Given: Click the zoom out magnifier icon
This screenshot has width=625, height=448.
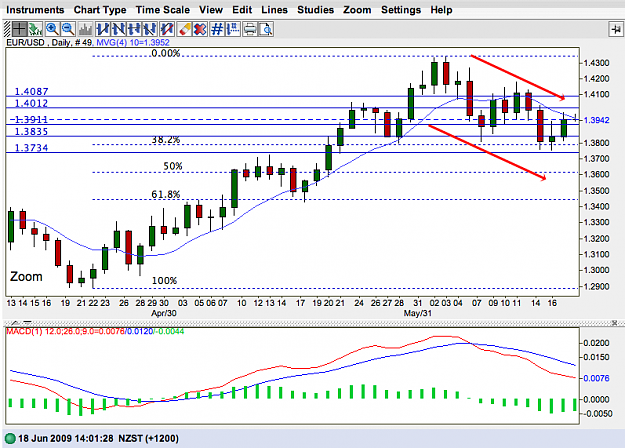Looking at the screenshot, I should click(x=68, y=29).
